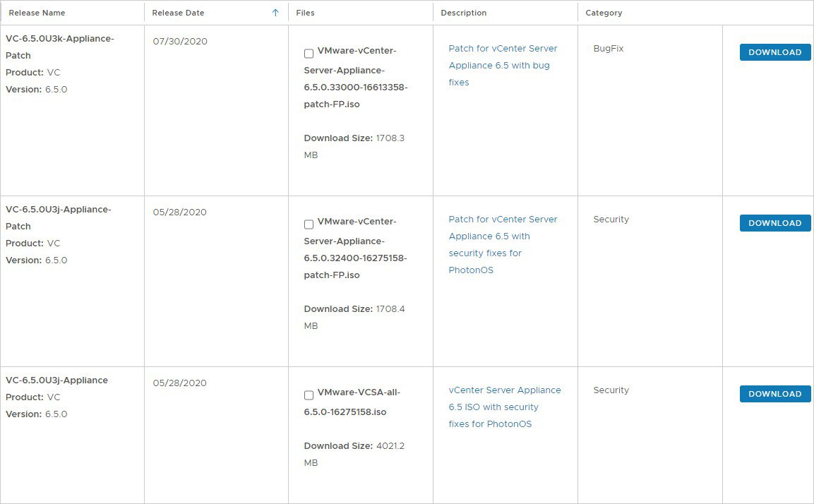This screenshot has height=504, width=814.
Task: Click the Description column header
Action: point(464,13)
